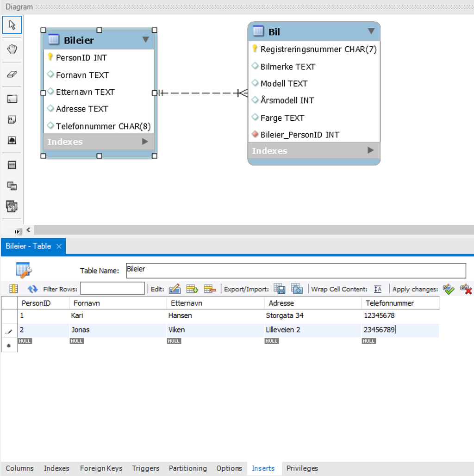Image resolution: width=474 pixels, height=476 pixels.
Task: Choose the place new layer tool
Action: (12, 99)
